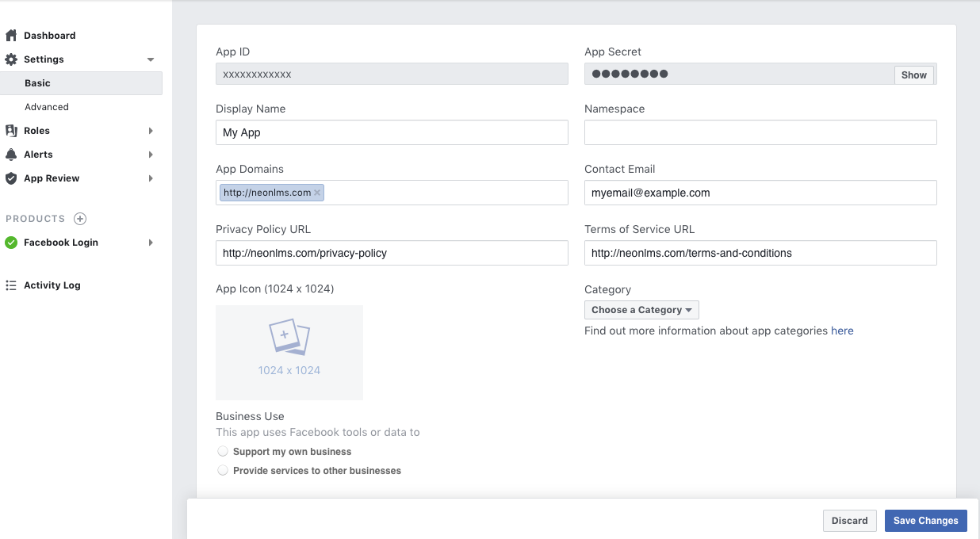Collapse the Settings menu arrow
This screenshot has width=980, height=539.
tap(151, 59)
